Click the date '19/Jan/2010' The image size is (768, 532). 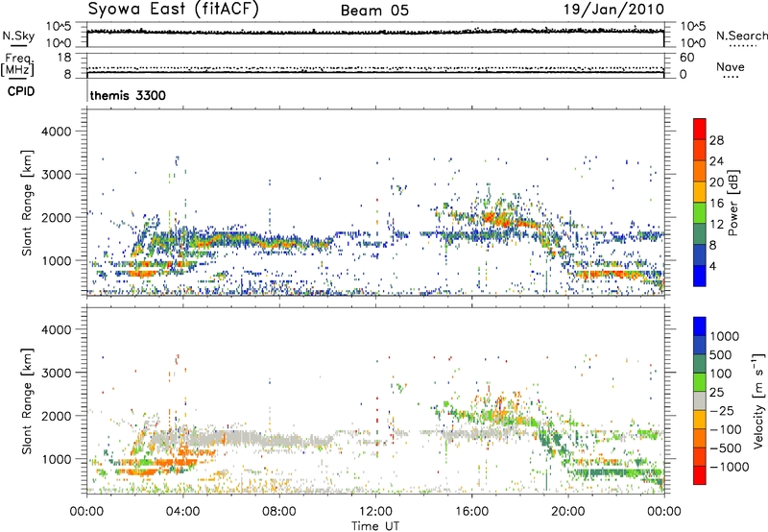click(x=613, y=10)
